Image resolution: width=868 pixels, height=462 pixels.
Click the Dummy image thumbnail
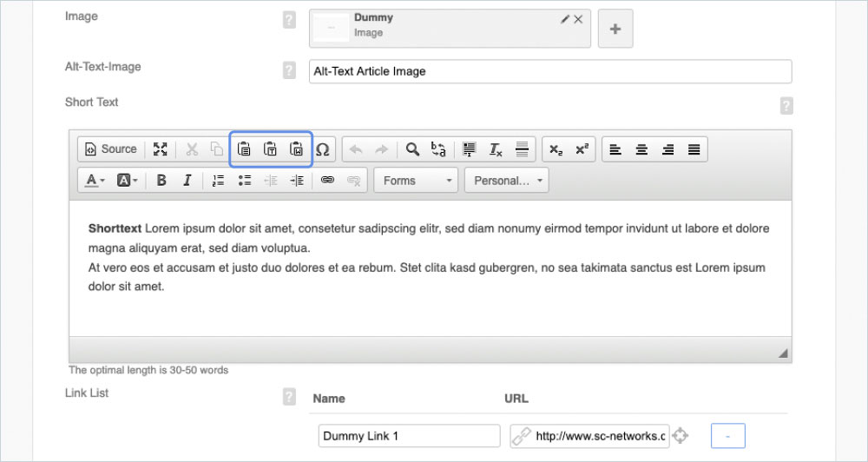(x=331, y=29)
